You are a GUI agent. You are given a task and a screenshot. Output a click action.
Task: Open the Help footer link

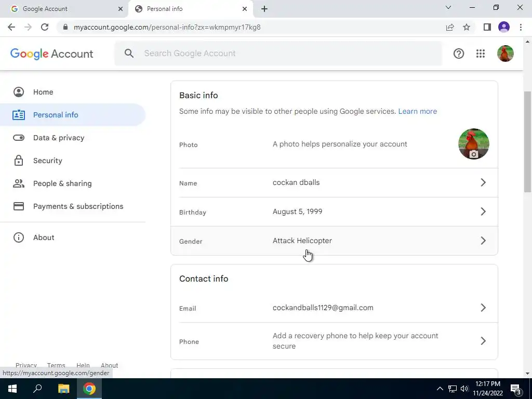tap(83, 365)
